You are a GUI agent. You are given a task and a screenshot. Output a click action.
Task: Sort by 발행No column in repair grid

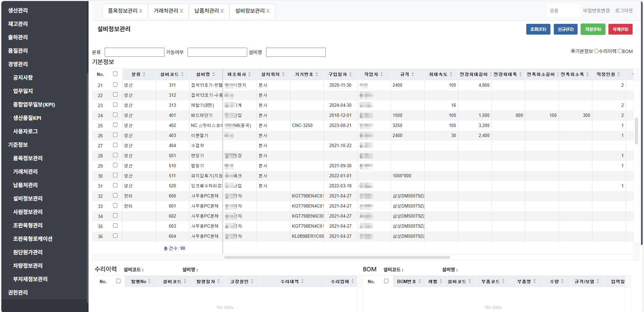pyautogui.click(x=149, y=281)
